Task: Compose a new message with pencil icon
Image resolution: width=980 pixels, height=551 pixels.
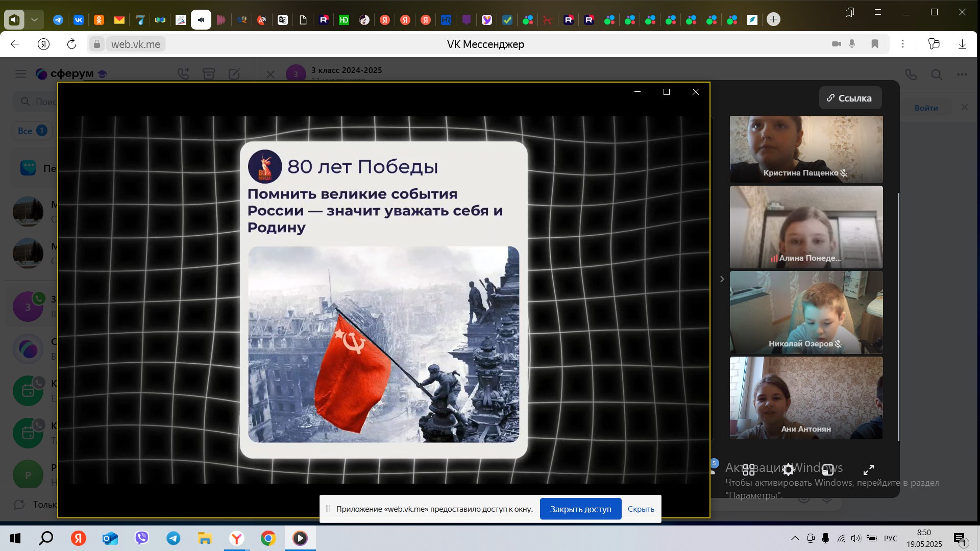Action: [x=234, y=74]
